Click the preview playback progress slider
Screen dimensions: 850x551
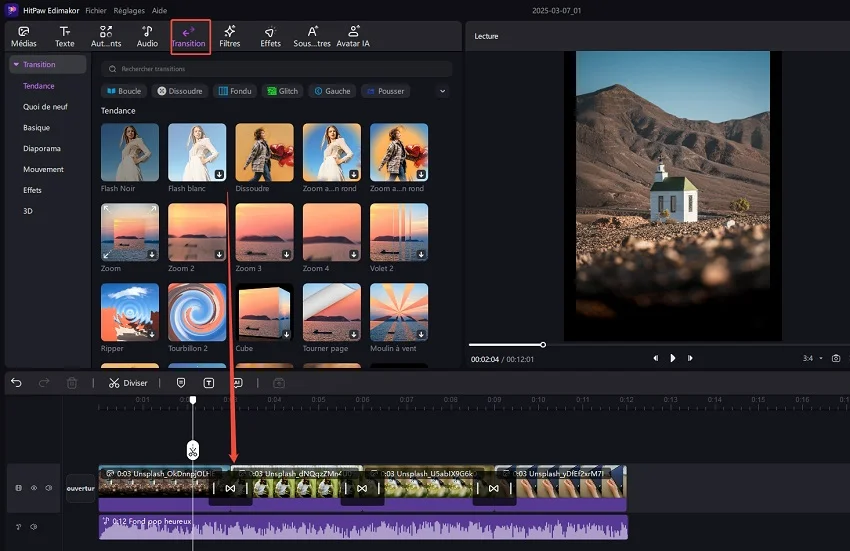click(543, 344)
